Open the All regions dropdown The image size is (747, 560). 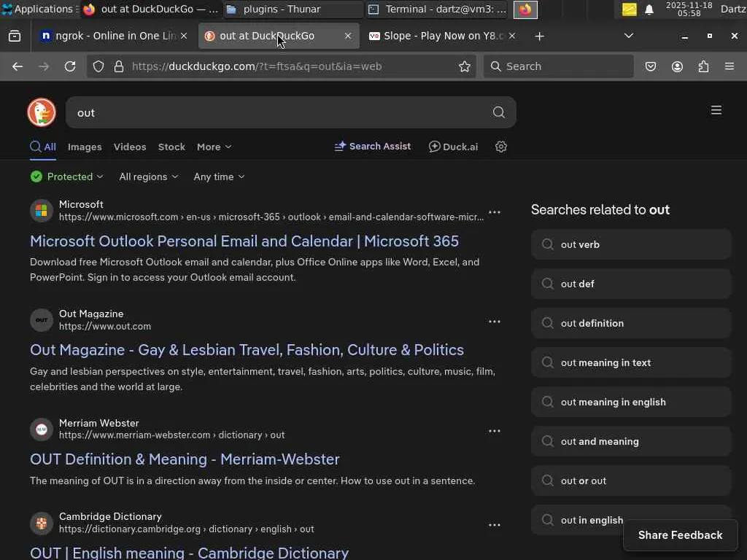coord(149,176)
